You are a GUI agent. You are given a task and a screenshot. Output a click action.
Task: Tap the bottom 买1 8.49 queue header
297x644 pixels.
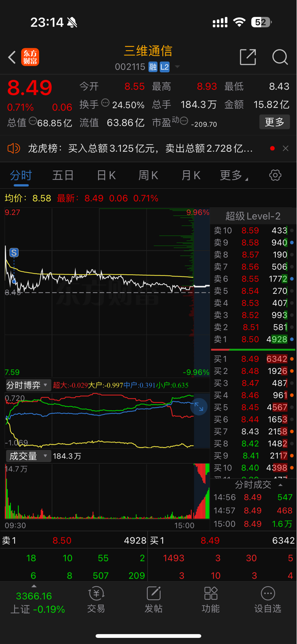tap(223, 540)
